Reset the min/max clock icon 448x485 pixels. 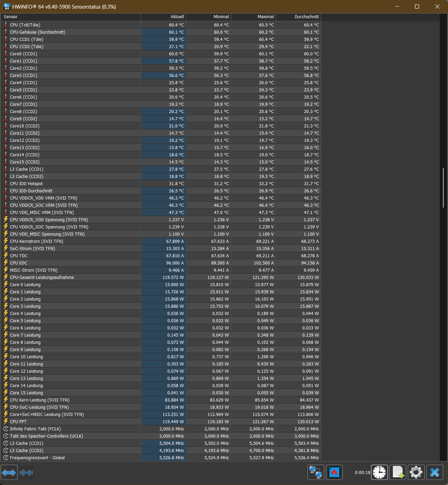[379, 472]
